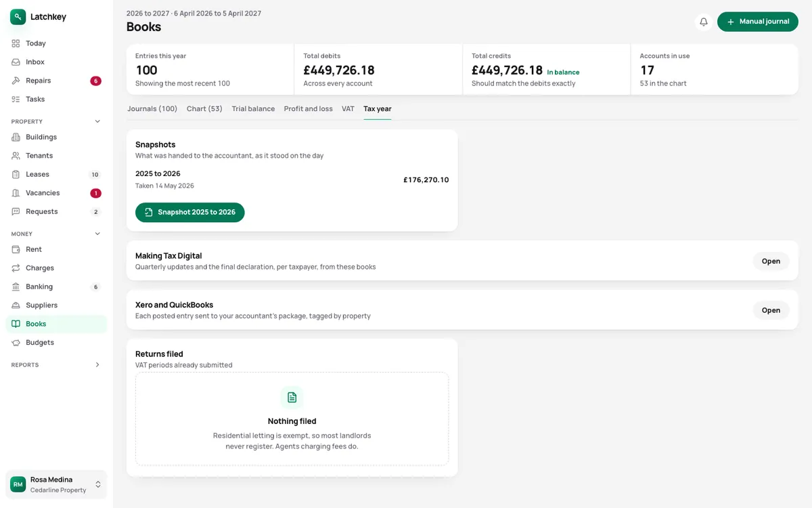Click the Repairs hammer icon
812x508 pixels.
tap(16, 81)
